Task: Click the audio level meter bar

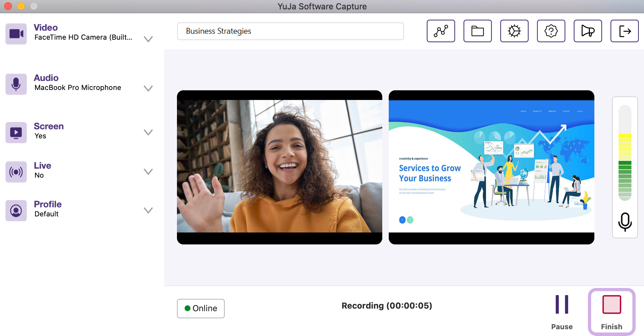Action: click(625, 153)
